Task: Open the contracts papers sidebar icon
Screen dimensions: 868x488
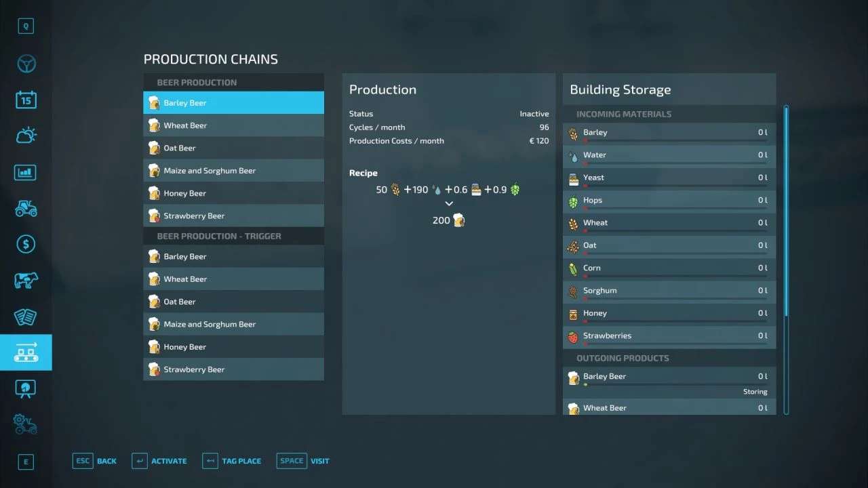Action: coord(26,317)
